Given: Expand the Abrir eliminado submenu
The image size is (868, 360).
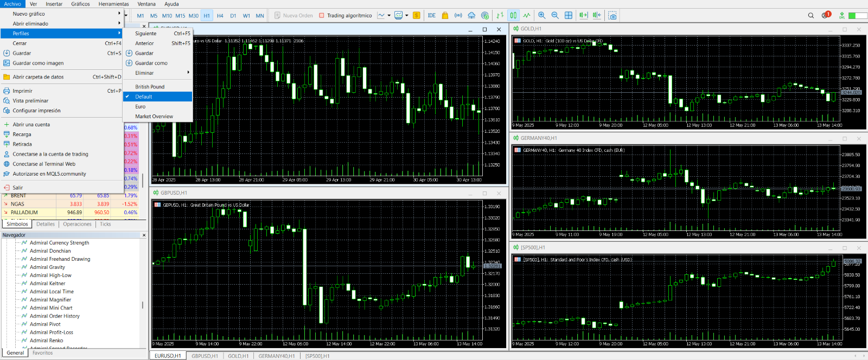Looking at the screenshot, I should pyautogui.click(x=61, y=23).
